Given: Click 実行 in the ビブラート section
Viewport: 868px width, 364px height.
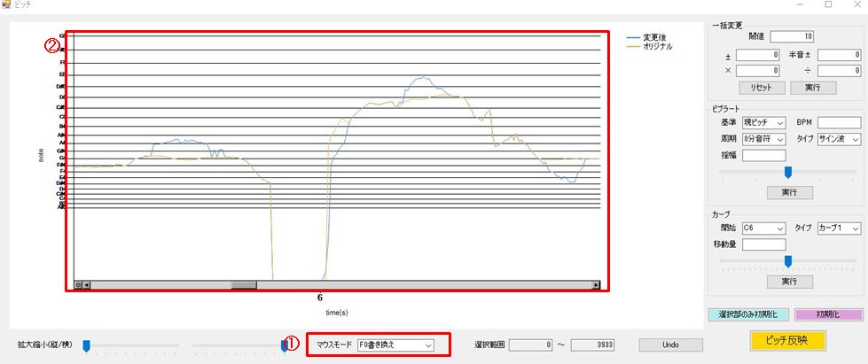Looking at the screenshot, I should [789, 192].
